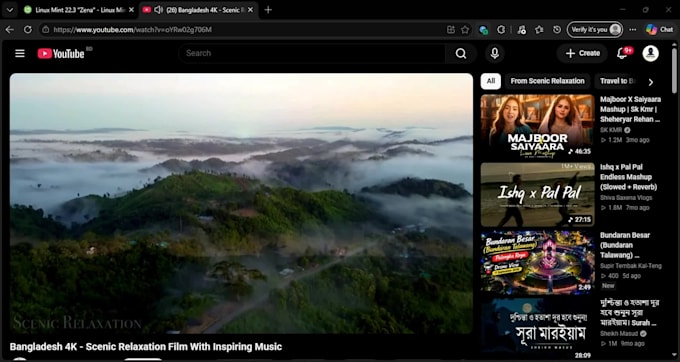Image resolution: width=680 pixels, height=362 pixels.
Task: Click the Ishq x Pal Pal thumbnail
Action: pyautogui.click(x=537, y=195)
